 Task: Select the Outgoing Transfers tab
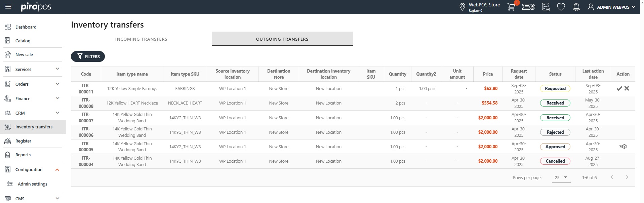282,39
